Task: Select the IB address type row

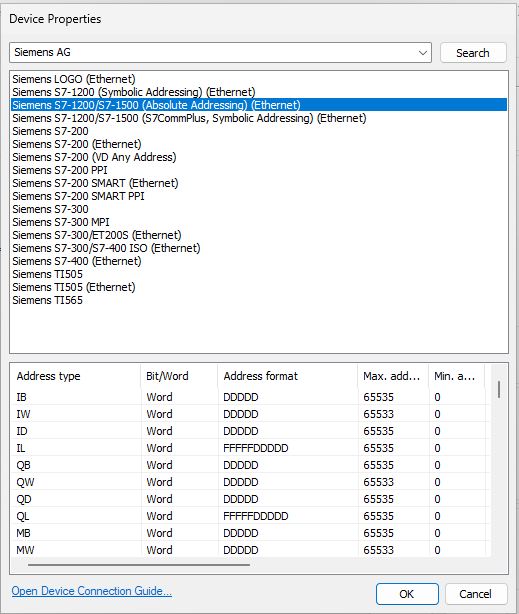Action: [251, 397]
